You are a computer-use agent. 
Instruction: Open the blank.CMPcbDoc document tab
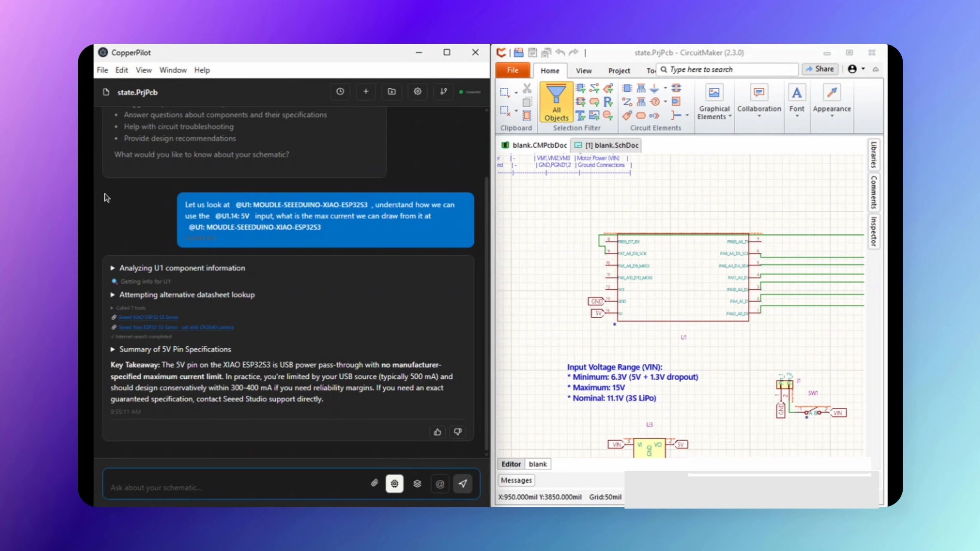[534, 145]
